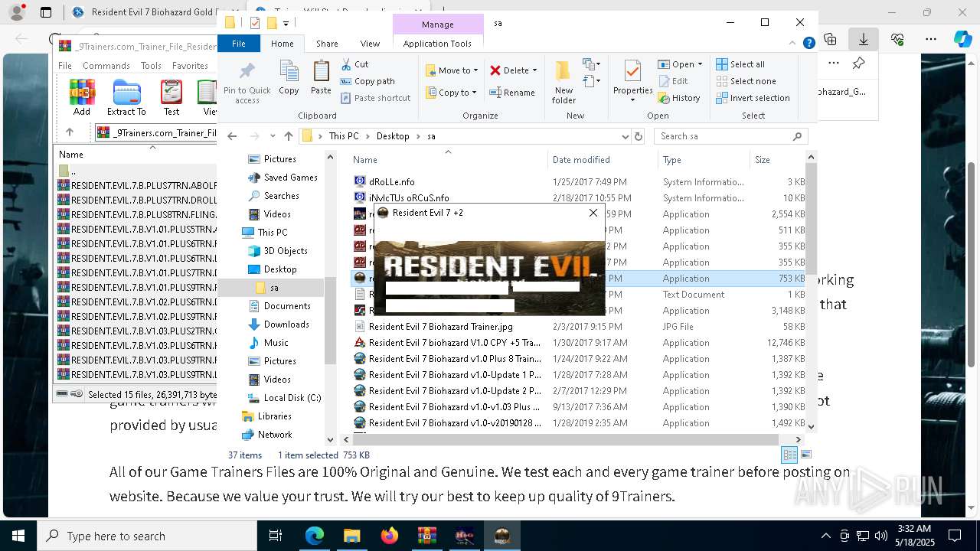Screen dimensions: 980x551
Task: Open Firefox from the taskbar
Action: click(x=390, y=536)
